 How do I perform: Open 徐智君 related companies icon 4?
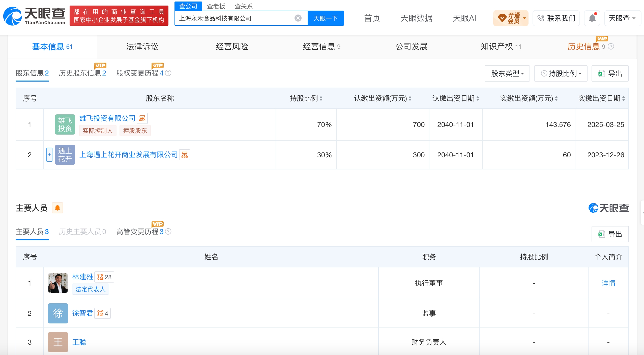pyautogui.click(x=103, y=313)
